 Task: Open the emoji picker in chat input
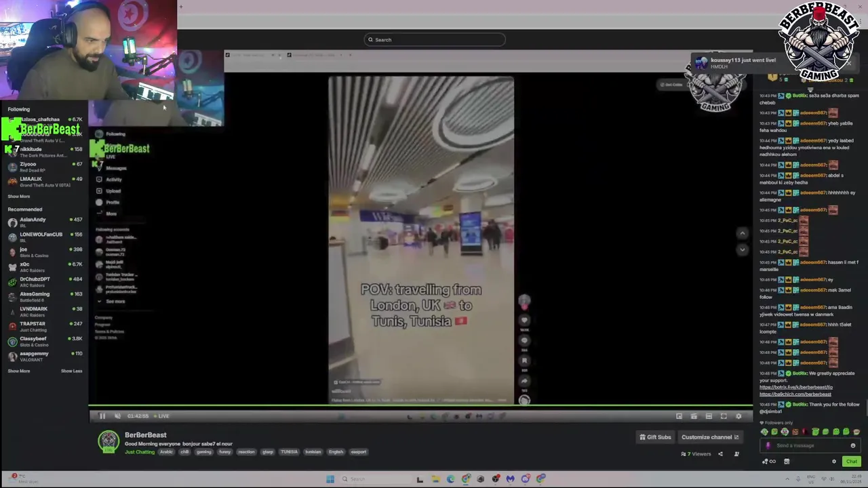pyautogui.click(x=853, y=445)
